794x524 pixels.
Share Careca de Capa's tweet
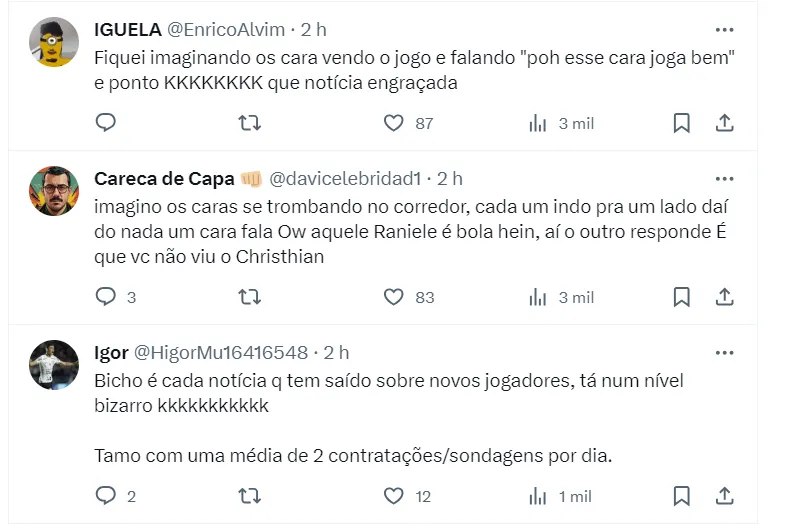726,297
